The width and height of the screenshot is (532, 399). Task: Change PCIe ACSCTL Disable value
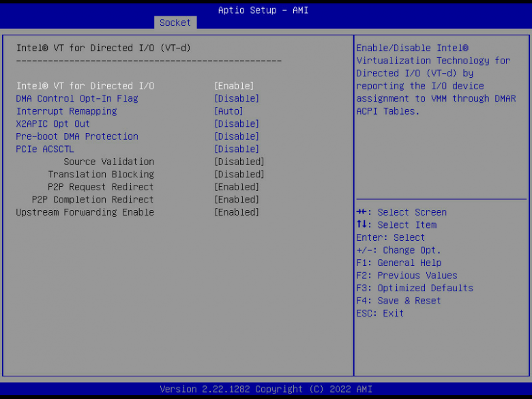coord(237,149)
